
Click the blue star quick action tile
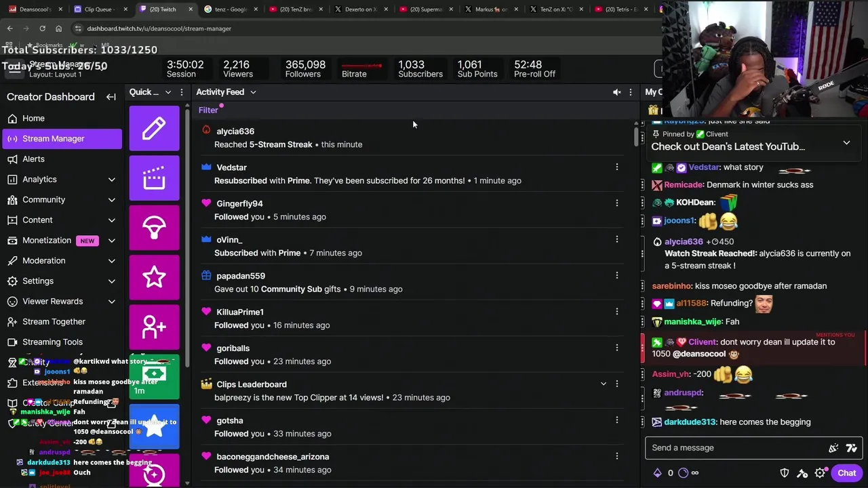pos(154,426)
